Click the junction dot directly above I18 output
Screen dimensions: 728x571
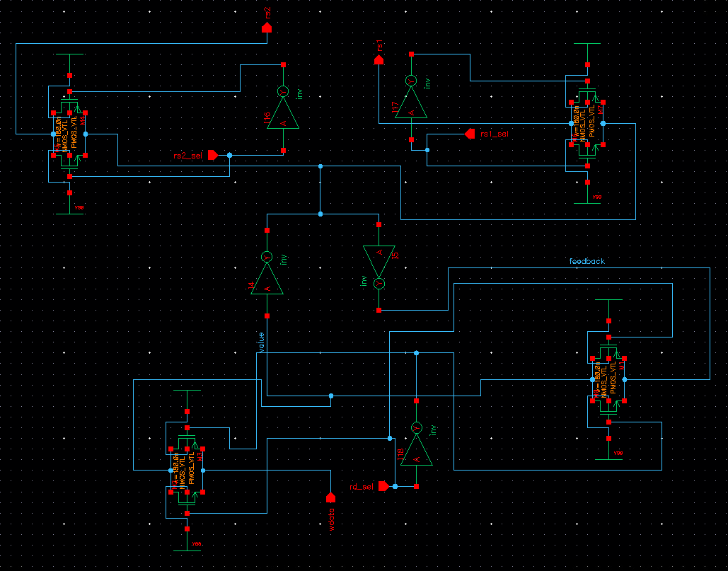click(x=417, y=353)
